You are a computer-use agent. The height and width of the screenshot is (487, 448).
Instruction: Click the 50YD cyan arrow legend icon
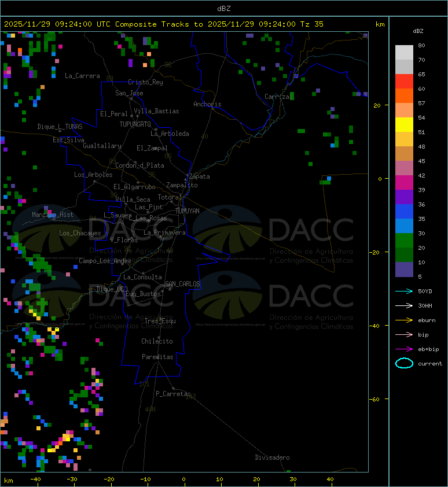coord(404,292)
